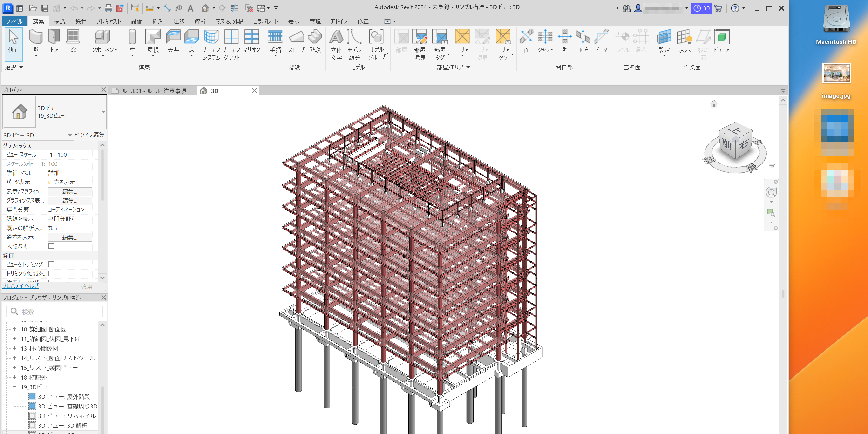Open Macintosh HD on the desktop

(x=836, y=24)
